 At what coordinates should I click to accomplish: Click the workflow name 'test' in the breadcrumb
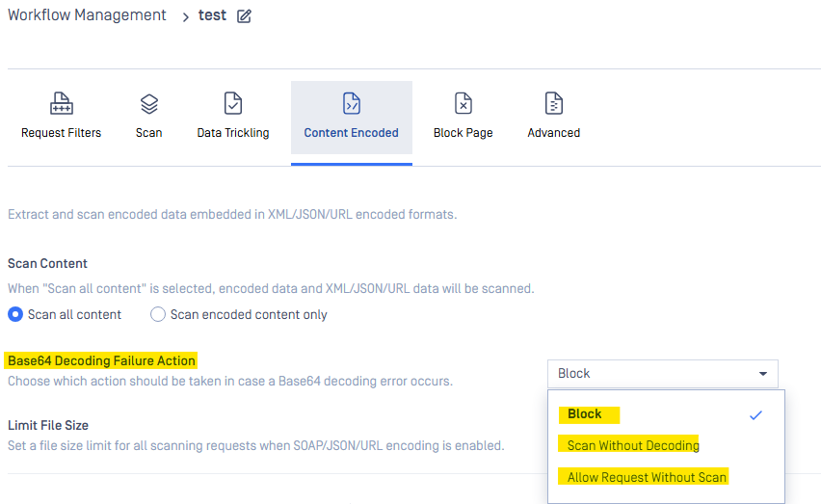tap(212, 15)
